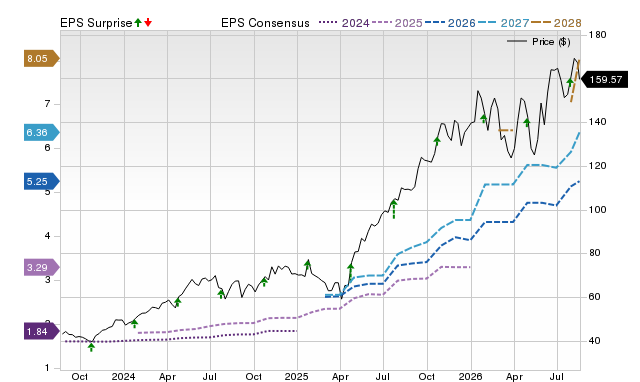Click the red down arrow beside EPS Surprise legend
640x382 pixels.
pyautogui.click(x=148, y=22)
